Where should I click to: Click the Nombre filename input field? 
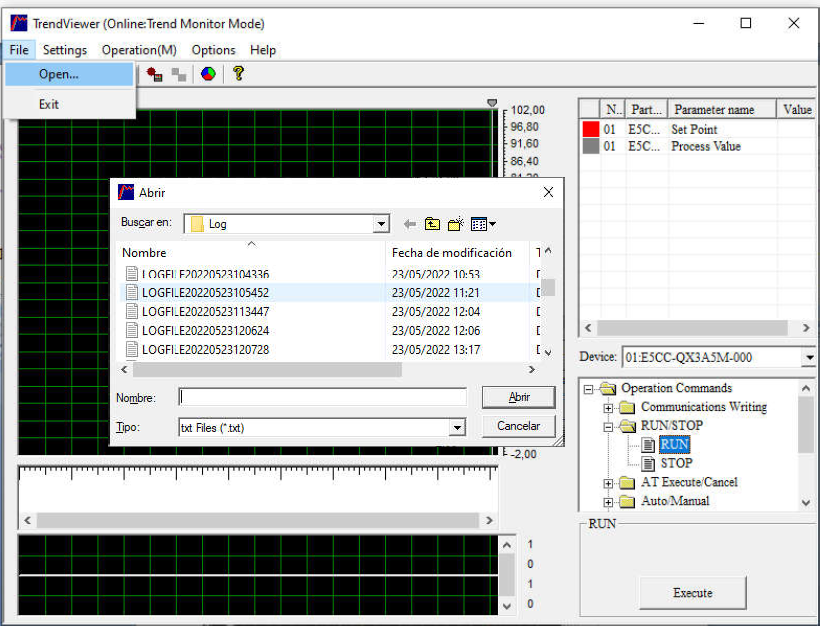322,397
